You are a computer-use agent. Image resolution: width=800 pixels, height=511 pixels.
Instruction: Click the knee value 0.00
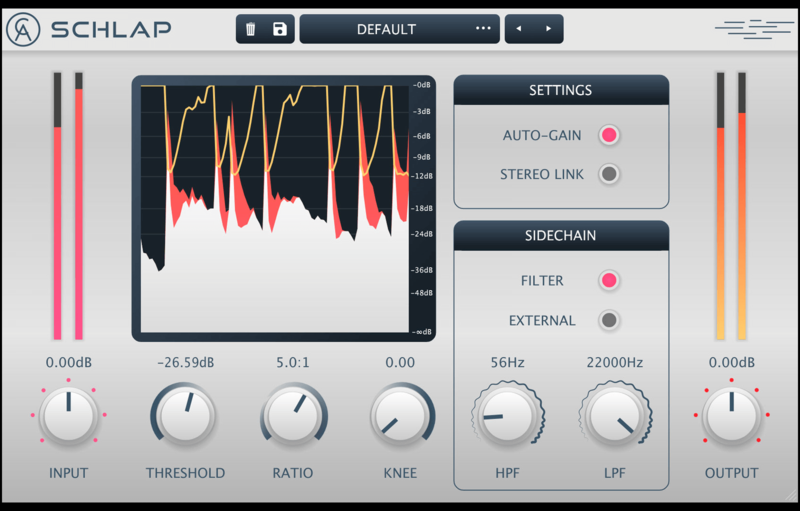click(400, 363)
